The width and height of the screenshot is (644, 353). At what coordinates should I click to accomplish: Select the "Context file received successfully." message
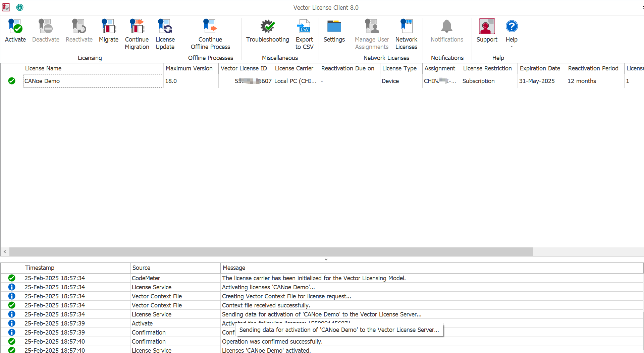266,305
